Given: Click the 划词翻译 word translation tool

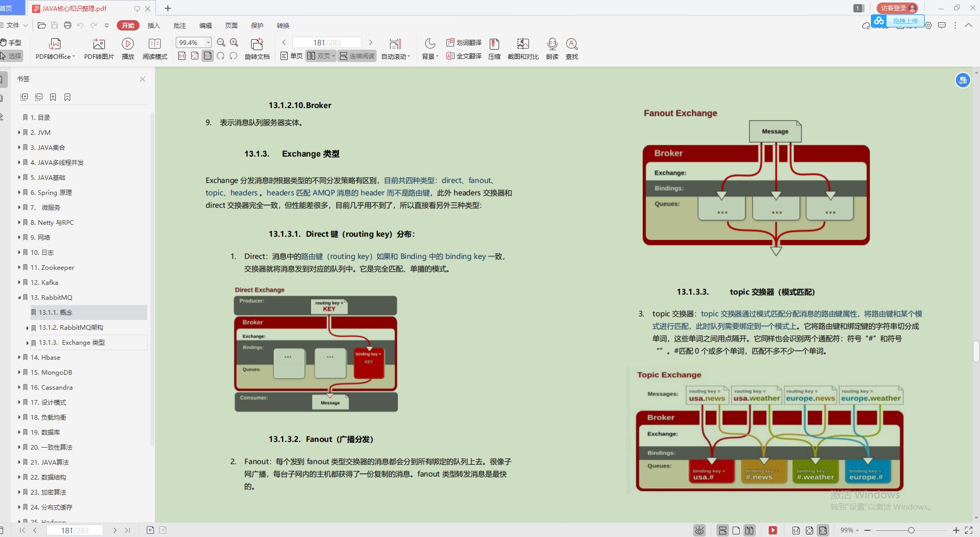Looking at the screenshot, I should [x=464, y=42].
